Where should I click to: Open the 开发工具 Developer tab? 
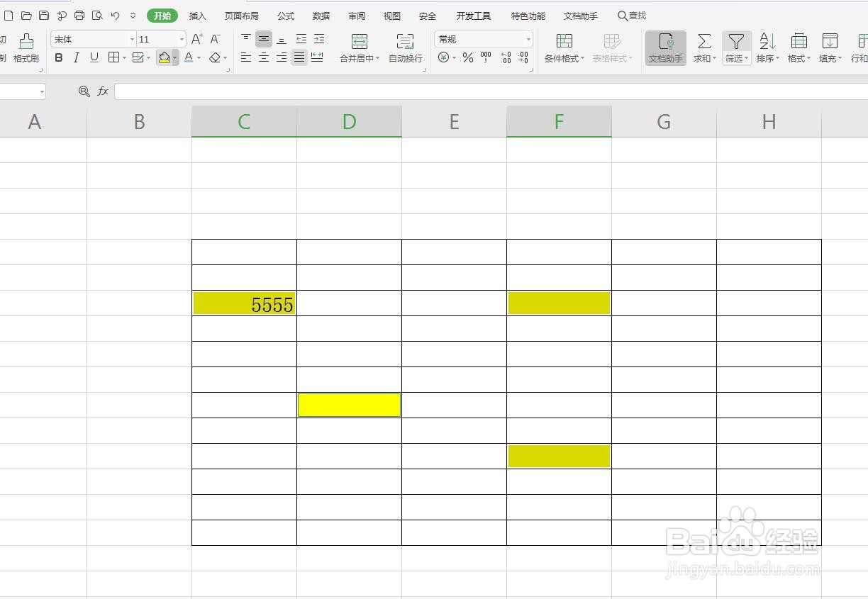click(474, 16)
